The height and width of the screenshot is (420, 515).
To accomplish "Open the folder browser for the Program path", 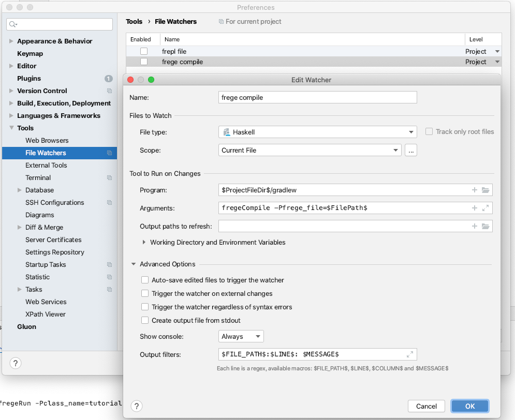I will [x=485, y=190].
